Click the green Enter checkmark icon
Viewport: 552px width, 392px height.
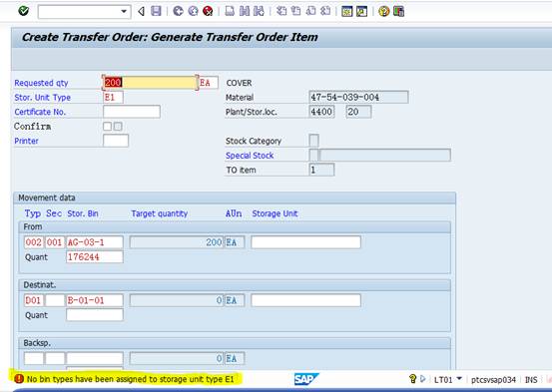(x=24, y=11)
